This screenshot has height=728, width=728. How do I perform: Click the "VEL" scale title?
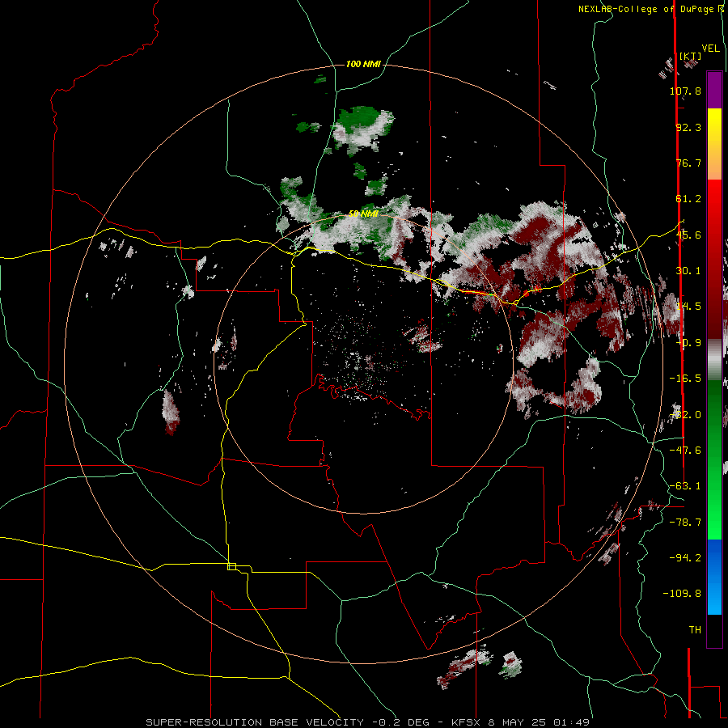coord(710,49)
